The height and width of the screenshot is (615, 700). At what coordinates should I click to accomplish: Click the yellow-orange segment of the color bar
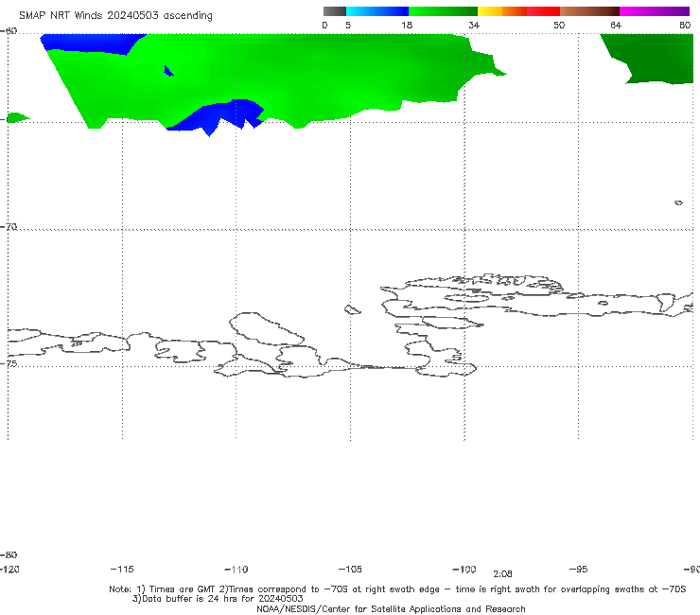tap(502, 11)
